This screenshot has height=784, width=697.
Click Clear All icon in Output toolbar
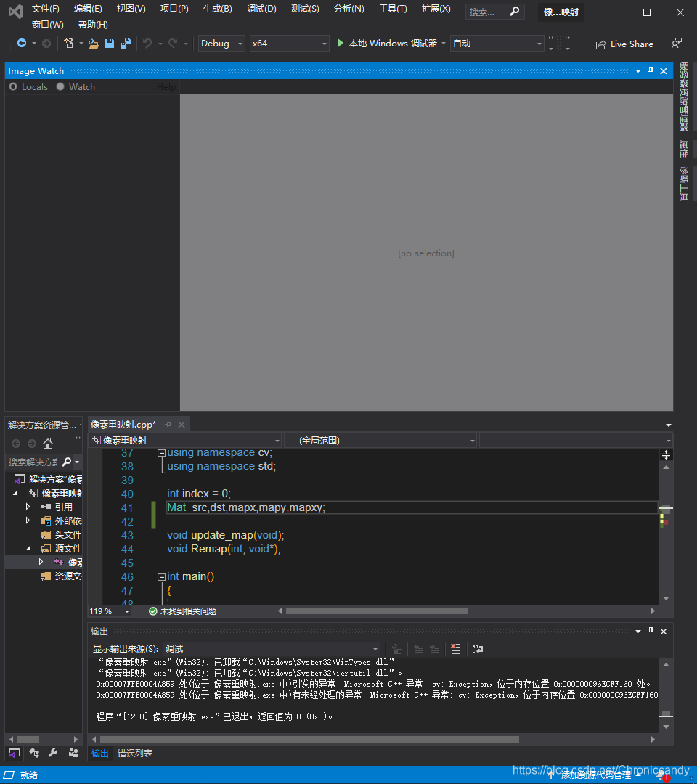pos(455,649)
